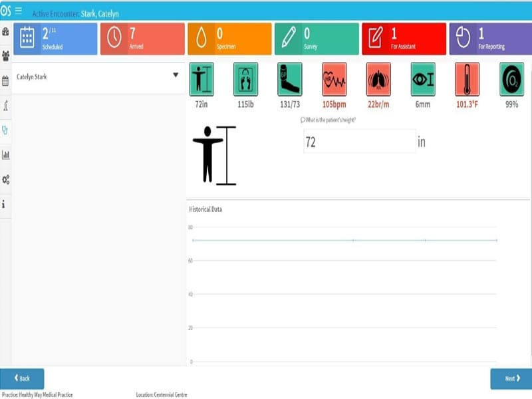Click the Next button

click(511, 378)
